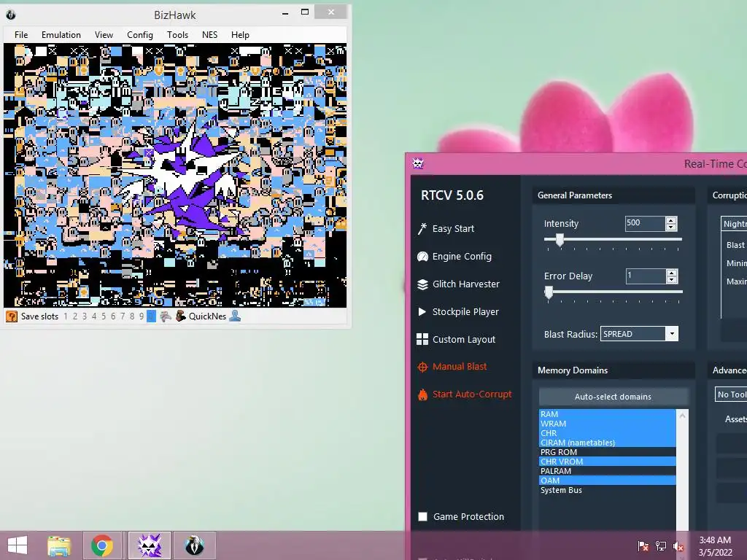The width and height of the screenshot is (747, 560).
Task: Click the network tray icon
Action: coord(661,546)
